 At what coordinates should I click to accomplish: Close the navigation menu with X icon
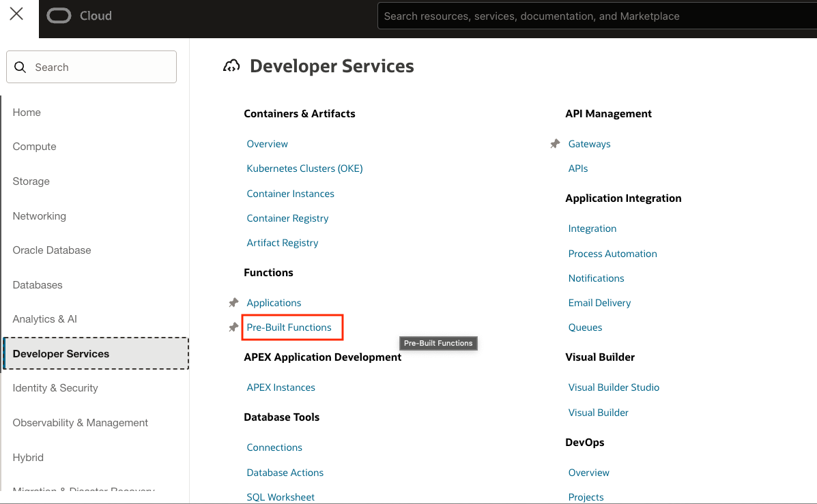[x=16, y=14]
